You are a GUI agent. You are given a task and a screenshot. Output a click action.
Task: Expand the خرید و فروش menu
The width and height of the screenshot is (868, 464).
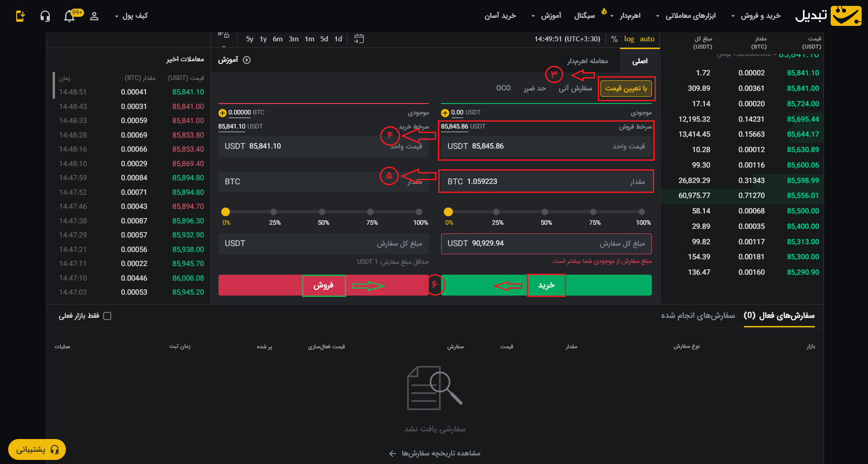tap(756, 16)
